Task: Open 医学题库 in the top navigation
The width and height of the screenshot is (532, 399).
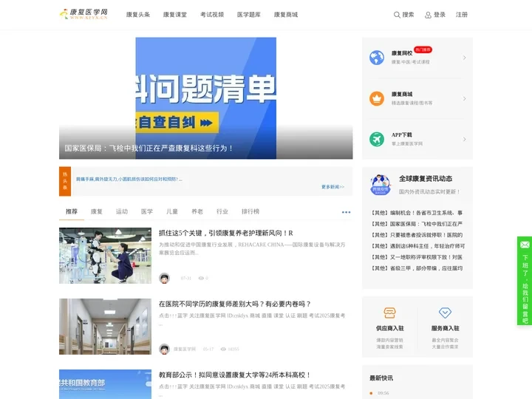Action: coord(249,15)
